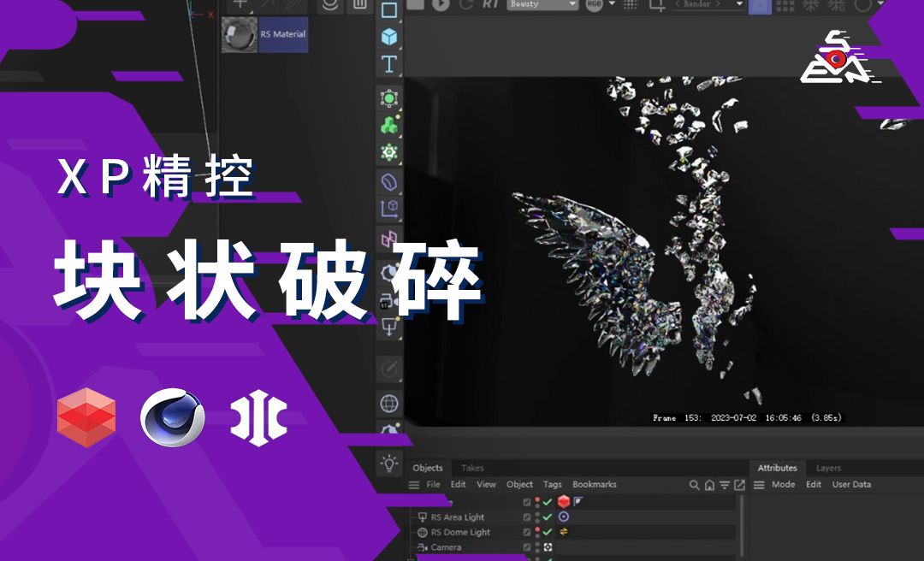
Task: Toggle the green checkmark for RS Area Light
Action: [546, 517]
